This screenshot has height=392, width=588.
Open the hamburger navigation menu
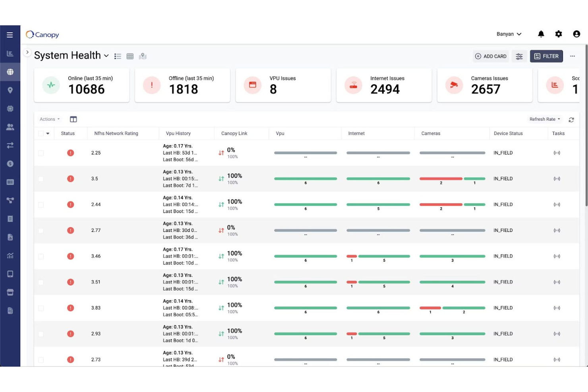pyautogui.click(x=10, y=35)
